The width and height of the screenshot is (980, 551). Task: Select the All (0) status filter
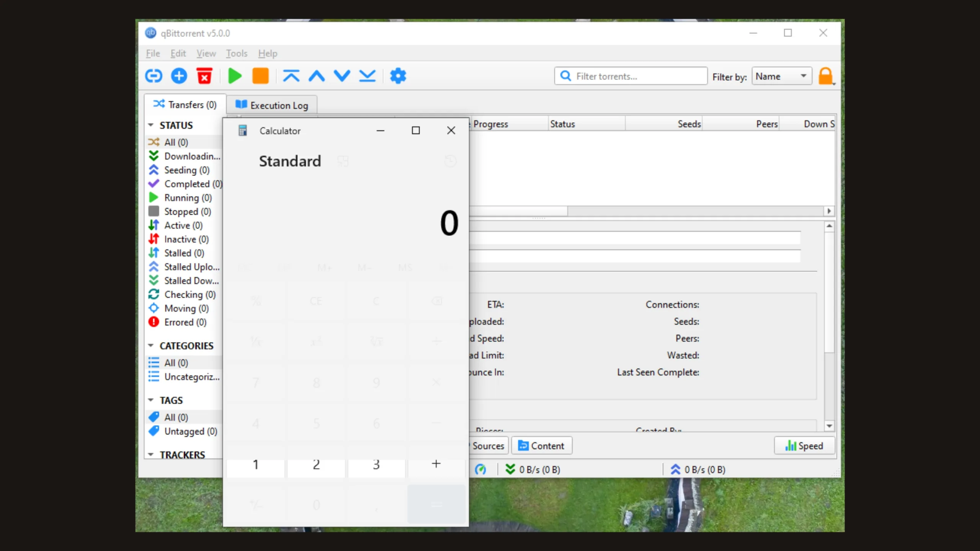[x=184, y=142]
